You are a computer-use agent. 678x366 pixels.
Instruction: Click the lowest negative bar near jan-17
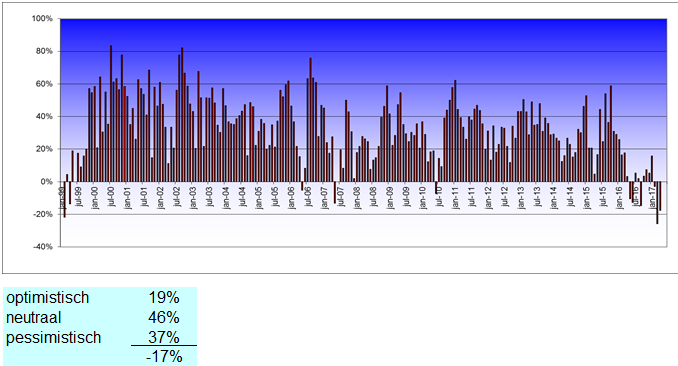657,202
